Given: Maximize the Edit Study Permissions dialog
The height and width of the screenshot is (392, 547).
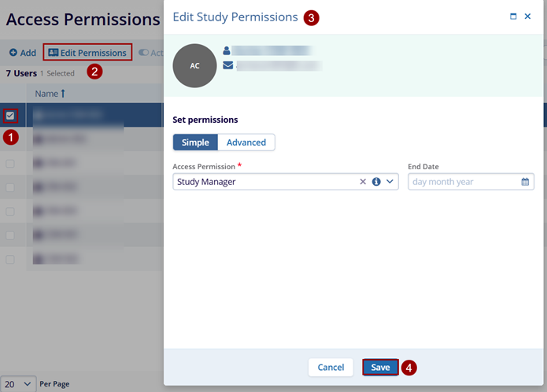Looking at the screenshot, I should [x=513, y=17].
